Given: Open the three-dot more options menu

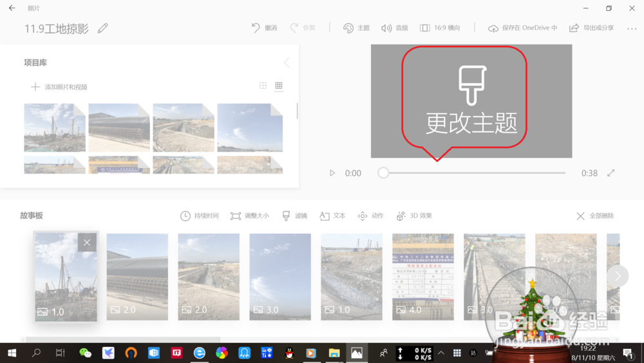Looking at the screenshot, I should (632, 28).
